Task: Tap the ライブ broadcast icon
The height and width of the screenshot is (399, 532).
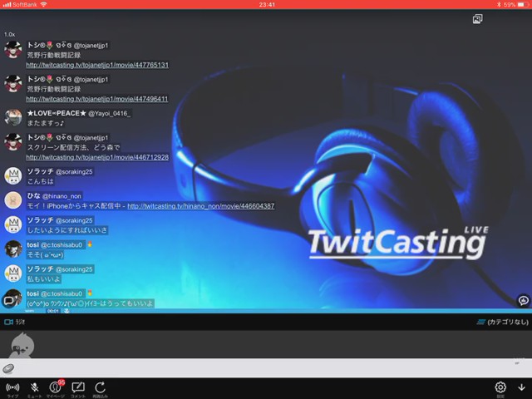Action: point(12,387)
